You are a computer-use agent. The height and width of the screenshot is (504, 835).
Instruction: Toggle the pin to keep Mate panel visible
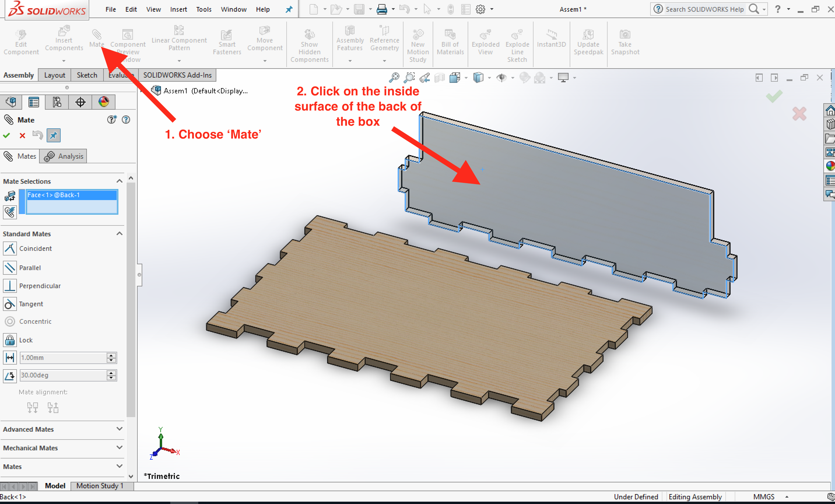point(54,136)
